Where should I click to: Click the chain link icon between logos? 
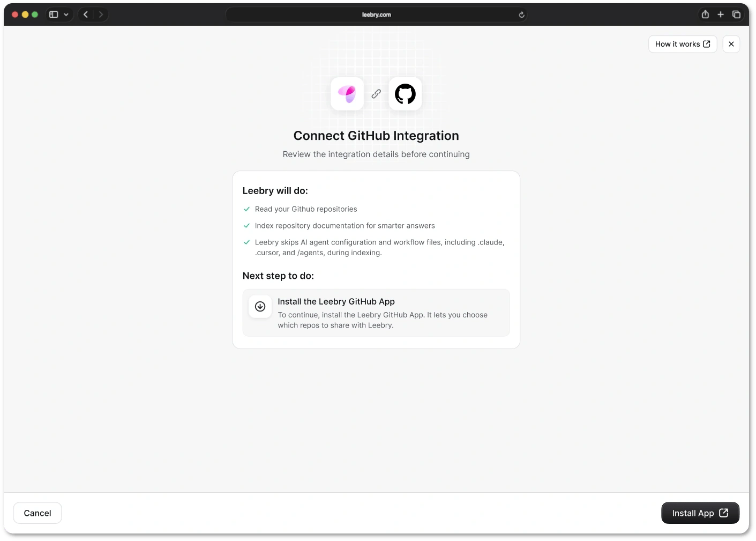pyautogui.click(x=376, y=94)
